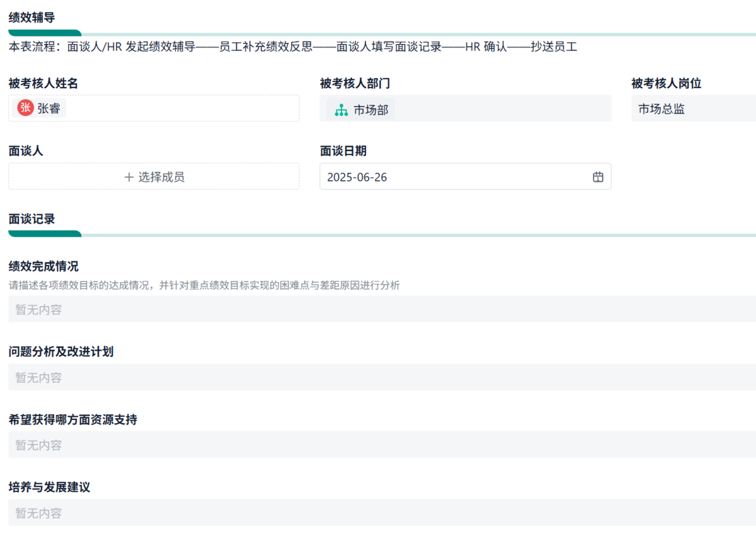
Task: Click the 本表流程 description text
Action: pos(292,47)
